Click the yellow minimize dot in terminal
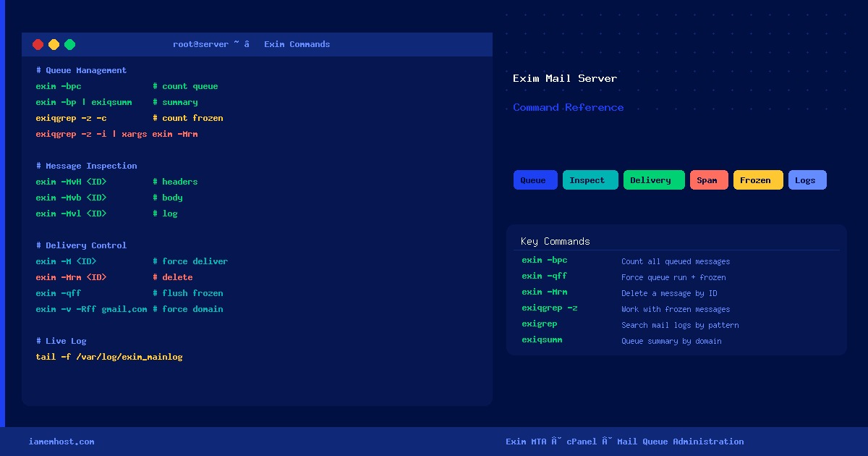 (x=54, y=44)
